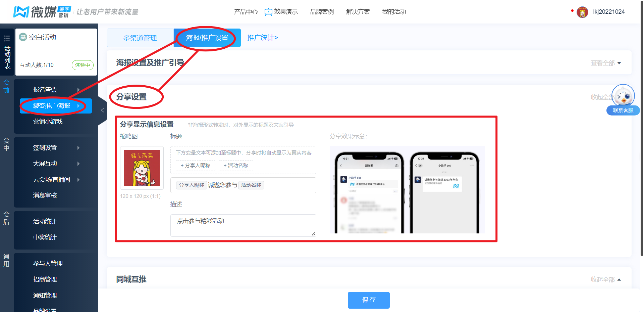Collapse the 同城互推 section via 收起全部
Screen dimensions: 644x312
pyautogui.click(x=606, y=279)
